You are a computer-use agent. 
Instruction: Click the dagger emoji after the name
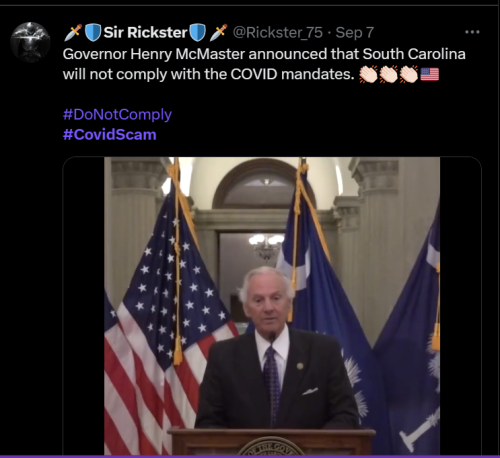[218, 33]
